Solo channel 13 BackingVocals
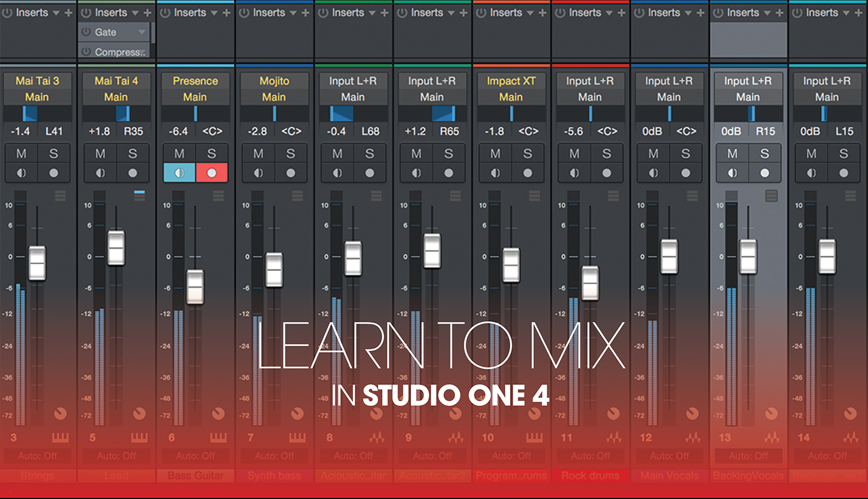868x499 pixels. point(764,154)
